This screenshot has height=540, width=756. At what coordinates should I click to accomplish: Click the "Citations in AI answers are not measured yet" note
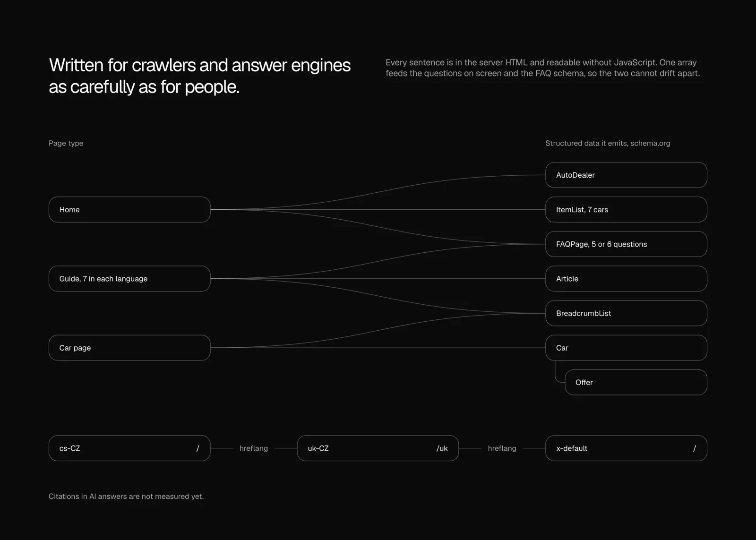(x=126, y=497)
